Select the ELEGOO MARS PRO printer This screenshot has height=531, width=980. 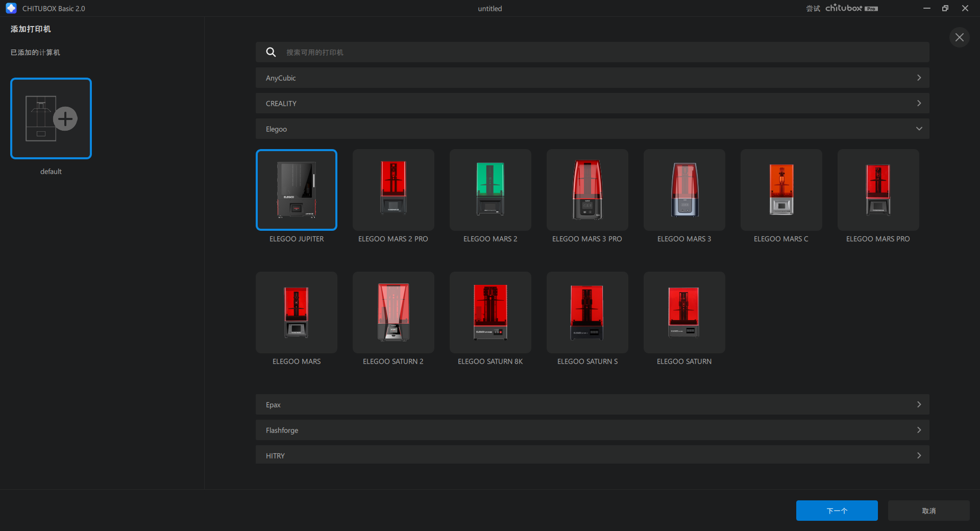878,190
